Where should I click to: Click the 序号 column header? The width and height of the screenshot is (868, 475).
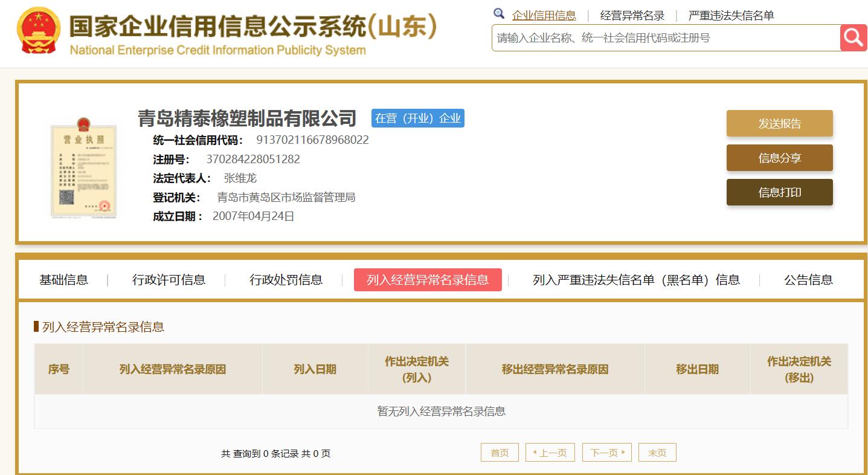tap(59, 369)
